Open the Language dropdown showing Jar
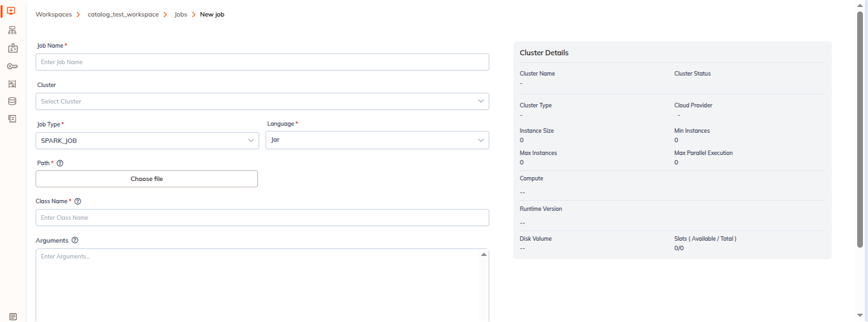This screenshot has width=868, height=322. point(377,140)
